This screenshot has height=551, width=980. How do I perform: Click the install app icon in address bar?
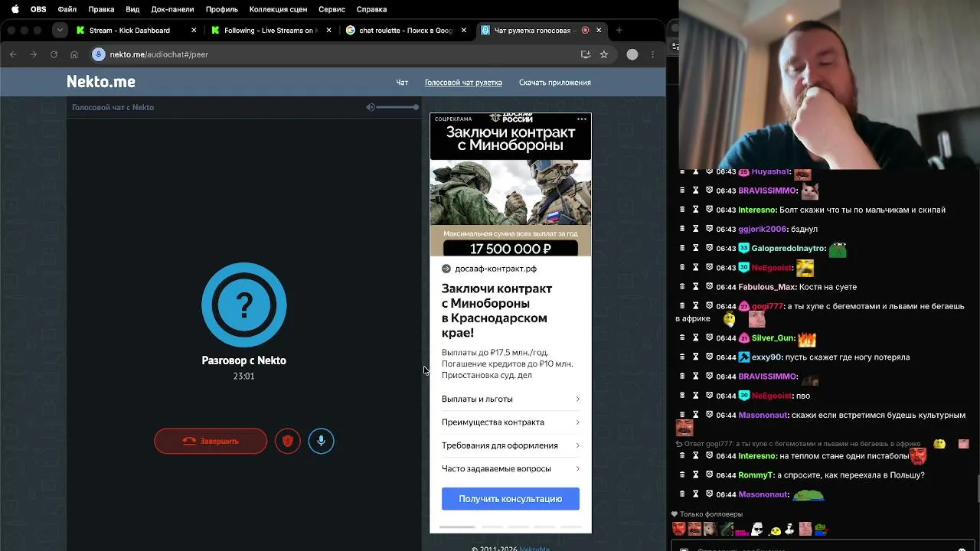pos(586,54)
